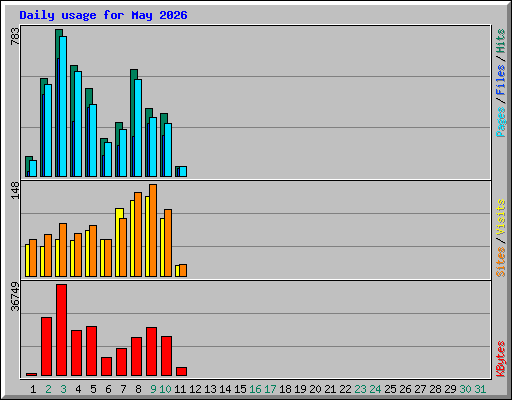Click green day 3 on the axis
Screen dimensions: 512x400
(x=63, y=389)
